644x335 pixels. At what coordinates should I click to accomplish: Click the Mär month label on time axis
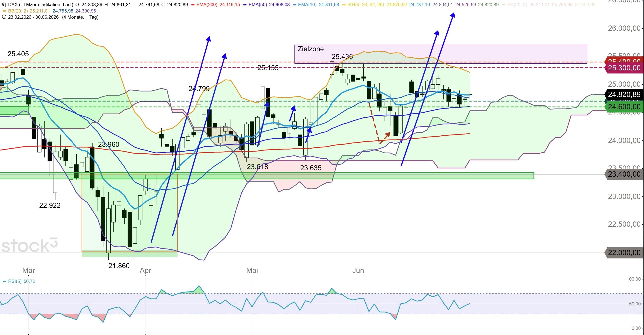coord(28,270)
